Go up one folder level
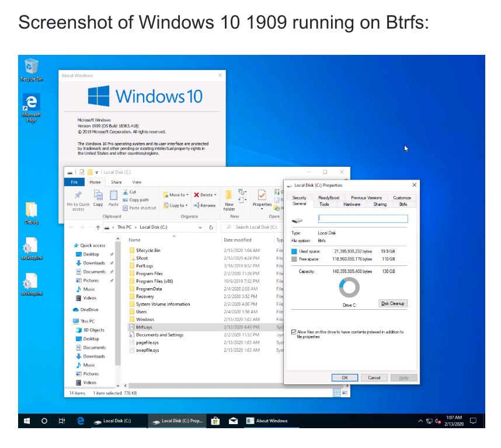Viewport: 501px width, 448px height. (x=98, y=227)
